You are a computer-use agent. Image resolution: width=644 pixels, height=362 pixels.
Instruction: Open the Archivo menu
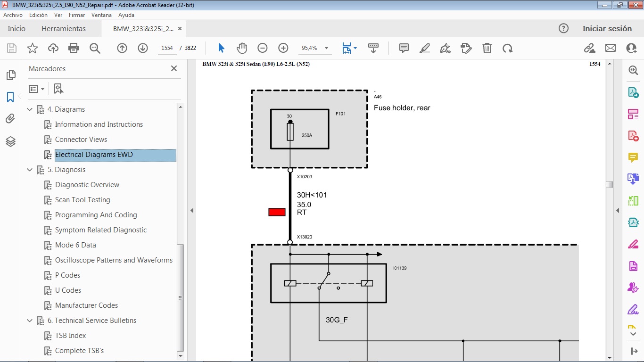[13, 15]
